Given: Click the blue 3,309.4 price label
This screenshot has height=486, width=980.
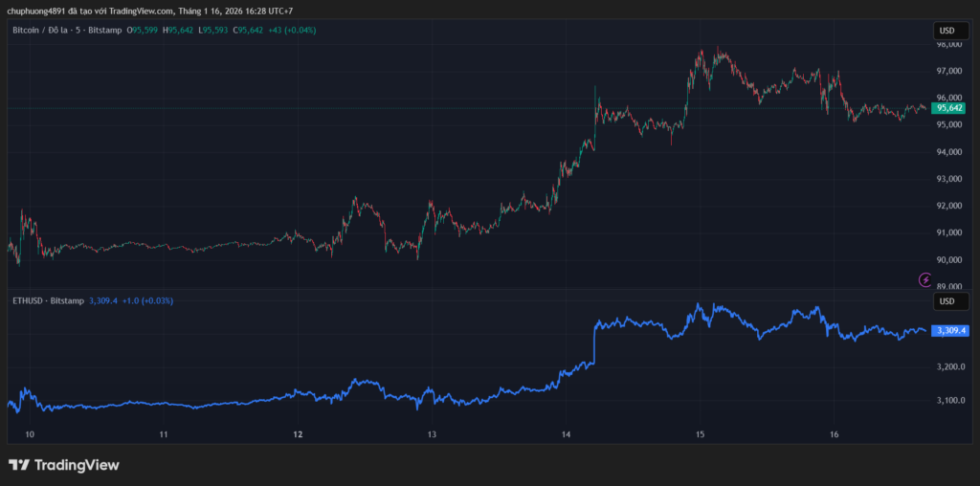Looking at the screenshot, I should point(950,330).
